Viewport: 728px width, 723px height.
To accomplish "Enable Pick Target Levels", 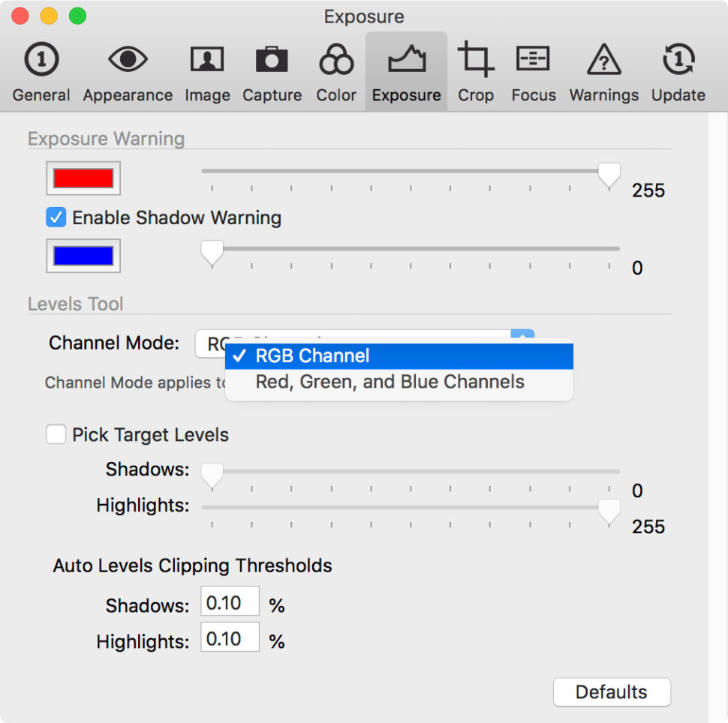I will click(56, 434).
